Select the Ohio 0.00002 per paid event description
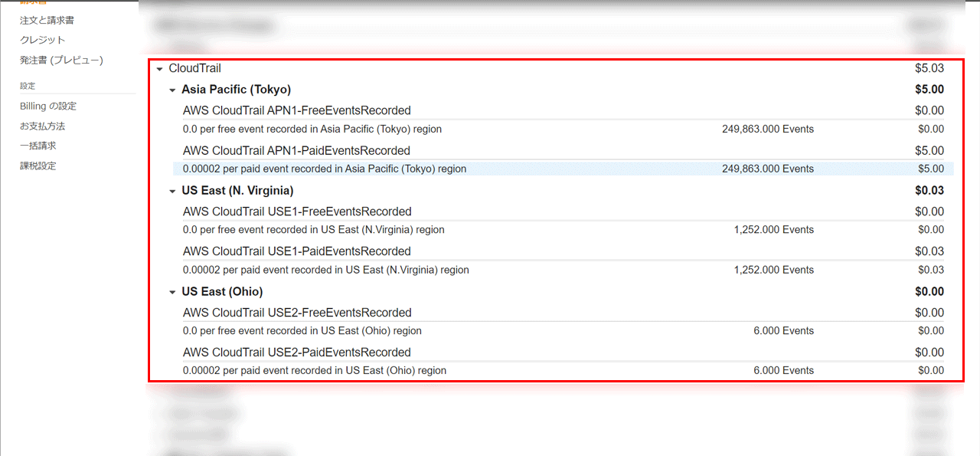The image size is (980, 456). point(315,371)
